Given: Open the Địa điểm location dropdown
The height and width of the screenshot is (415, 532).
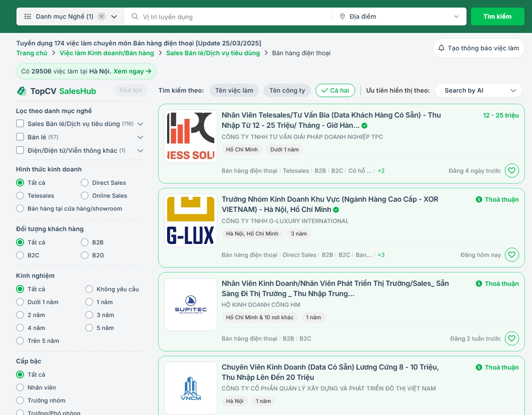Looking at the screenshot, I should click(x=399, y=16).
